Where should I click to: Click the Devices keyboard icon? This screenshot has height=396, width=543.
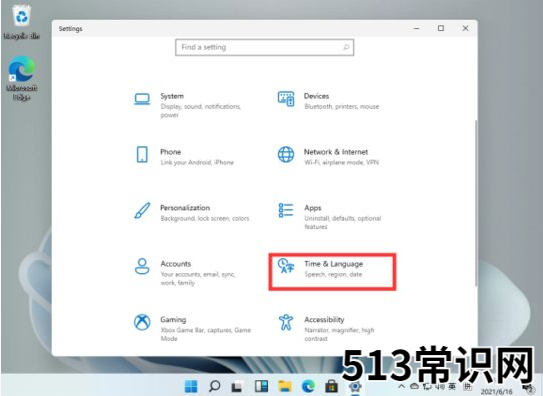pos(286,99)
